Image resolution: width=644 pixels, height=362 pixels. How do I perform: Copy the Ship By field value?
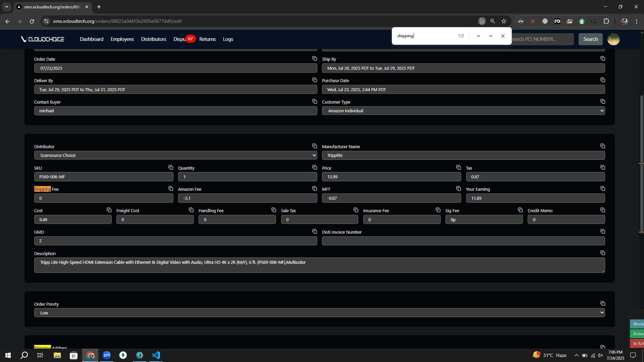tap(603, 59)
